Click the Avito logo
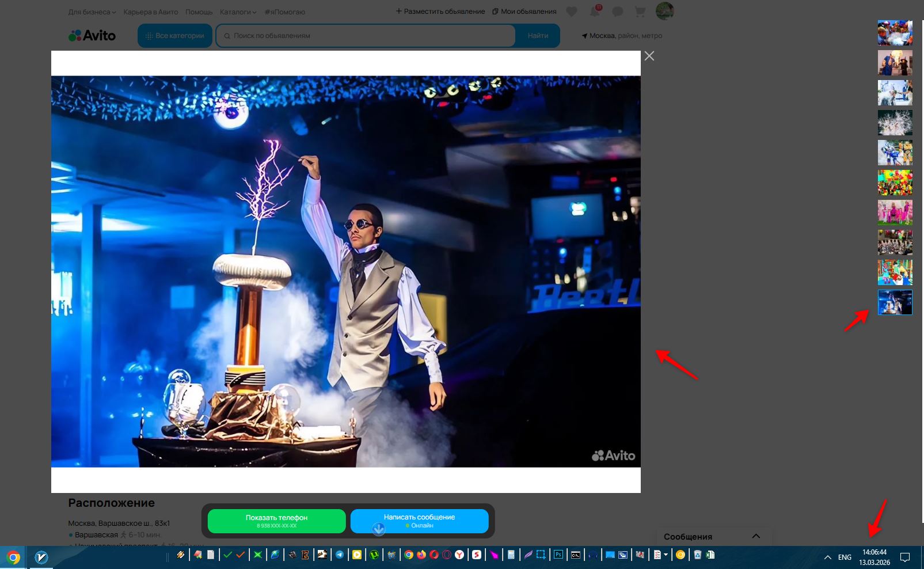Image resolution: width=924 pixels, height=569 pixels. pyautogui.click(x=92, y=36)
